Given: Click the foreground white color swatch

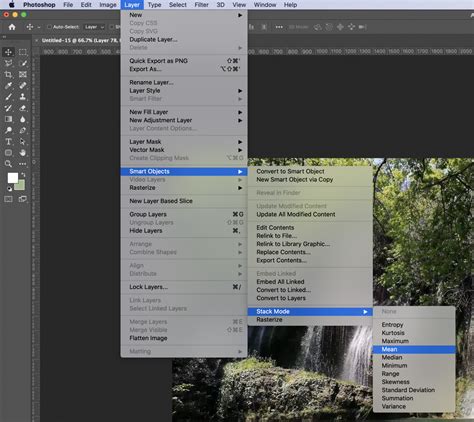Looking at the screenshot, I should coord(13,178).
